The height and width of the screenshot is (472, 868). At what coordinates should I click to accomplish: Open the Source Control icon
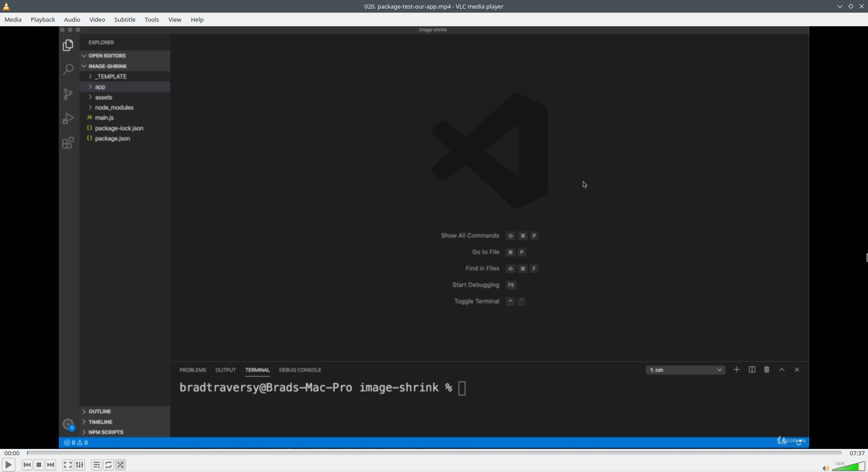68,94
